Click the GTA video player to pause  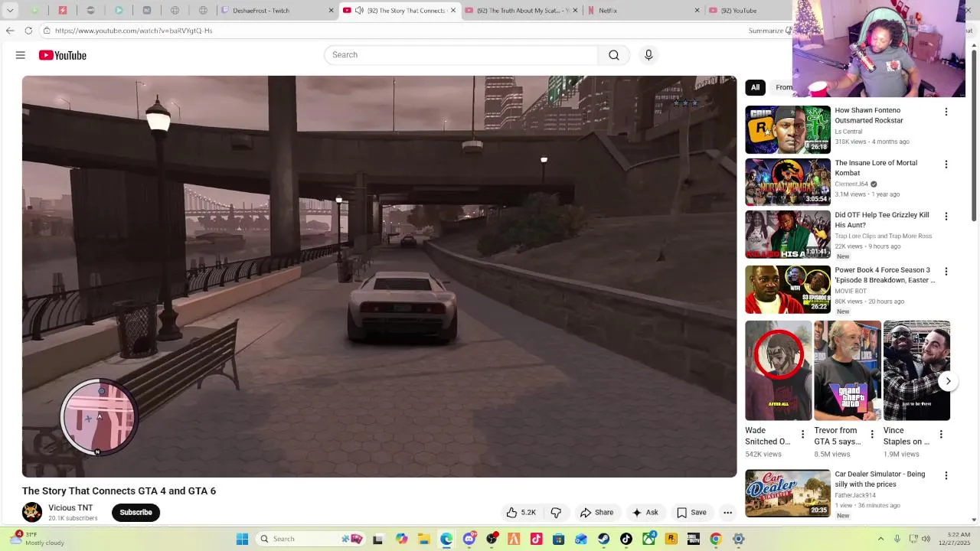coord(379,276)
